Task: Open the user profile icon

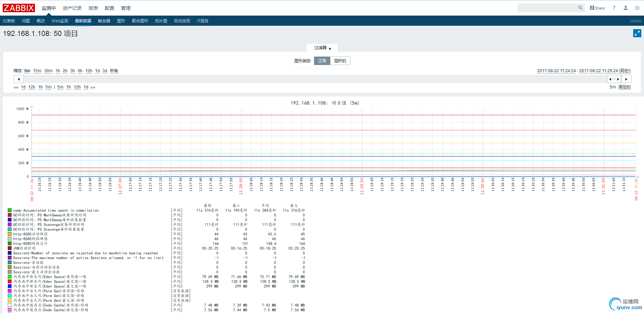Action: (625, 8)
